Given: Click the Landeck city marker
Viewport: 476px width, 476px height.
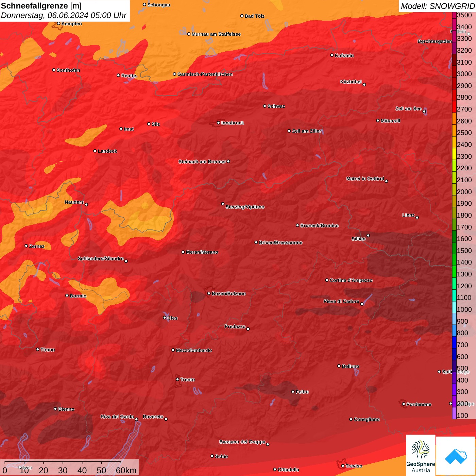Looking at the screenshot, I should (x=95, y=151).
